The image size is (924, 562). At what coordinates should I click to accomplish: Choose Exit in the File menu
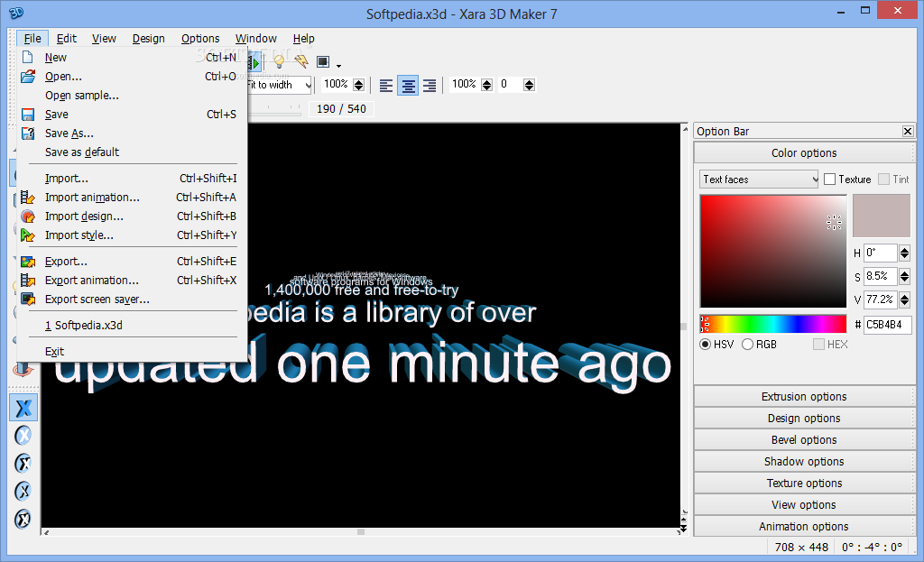click(128, 351)
